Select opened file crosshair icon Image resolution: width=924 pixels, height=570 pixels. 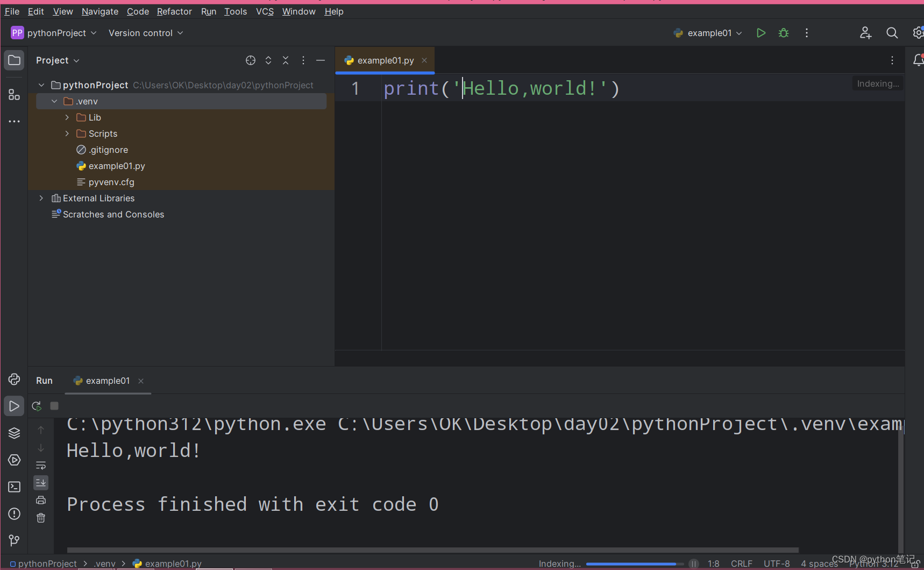[x=251, y=60]
